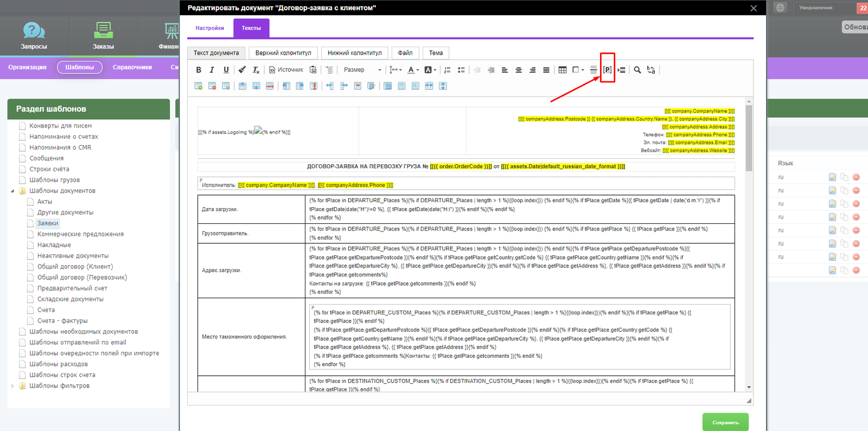Click the decrease indent icon

coord(477,70)
